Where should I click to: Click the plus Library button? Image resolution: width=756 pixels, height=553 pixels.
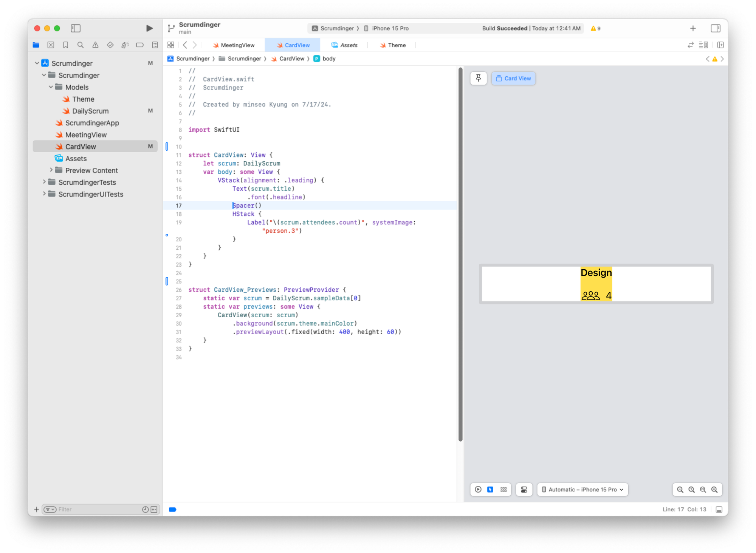(x=693, y=28)
